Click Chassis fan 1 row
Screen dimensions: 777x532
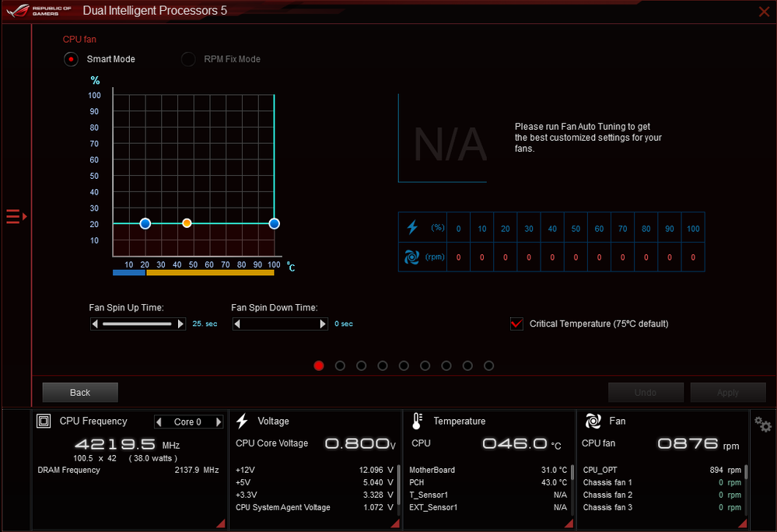click(x=662, y=482)
